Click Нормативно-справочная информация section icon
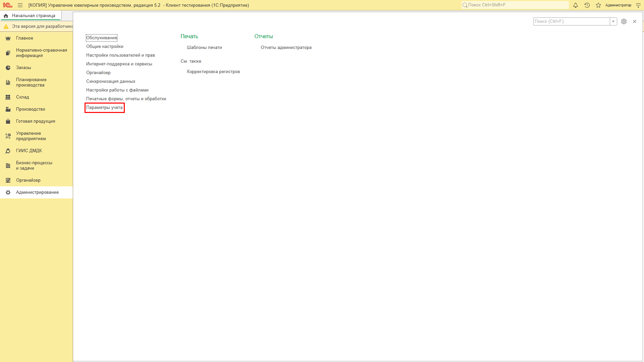 pos(8,53)
